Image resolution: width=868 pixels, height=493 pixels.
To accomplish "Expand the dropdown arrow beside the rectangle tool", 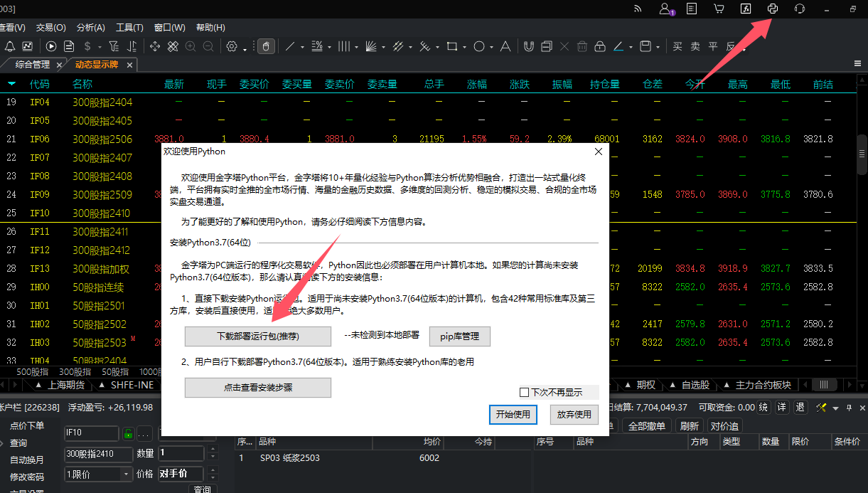I will [464, 47].
